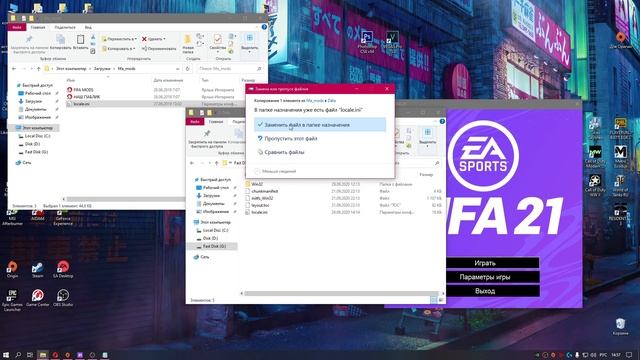Switch to details view icon in front Explorer

click(434, 300)
